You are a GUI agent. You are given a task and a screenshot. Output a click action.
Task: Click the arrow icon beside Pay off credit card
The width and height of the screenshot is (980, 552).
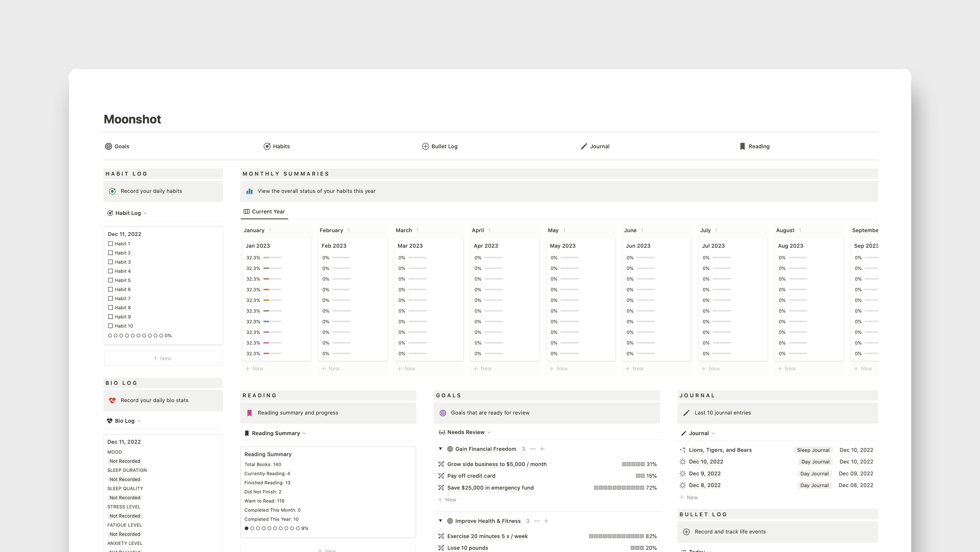click(441, 476)
